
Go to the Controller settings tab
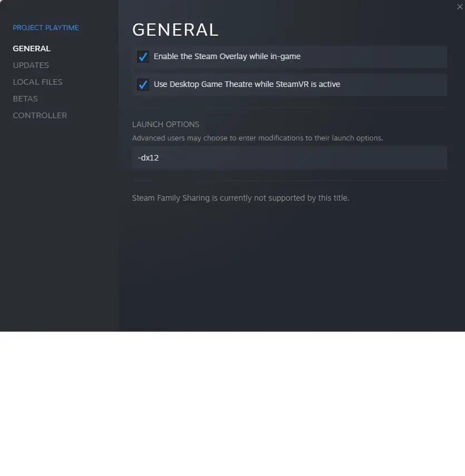(40, 115)
